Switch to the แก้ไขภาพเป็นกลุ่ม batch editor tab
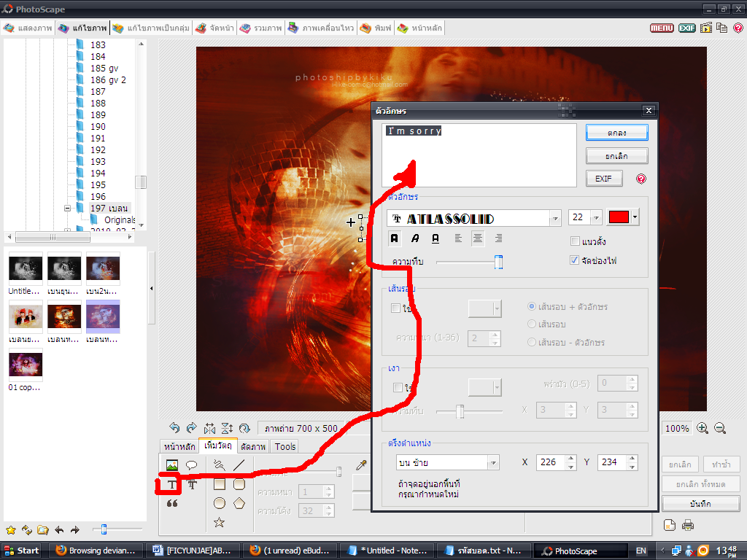 (x=150, y=28)
